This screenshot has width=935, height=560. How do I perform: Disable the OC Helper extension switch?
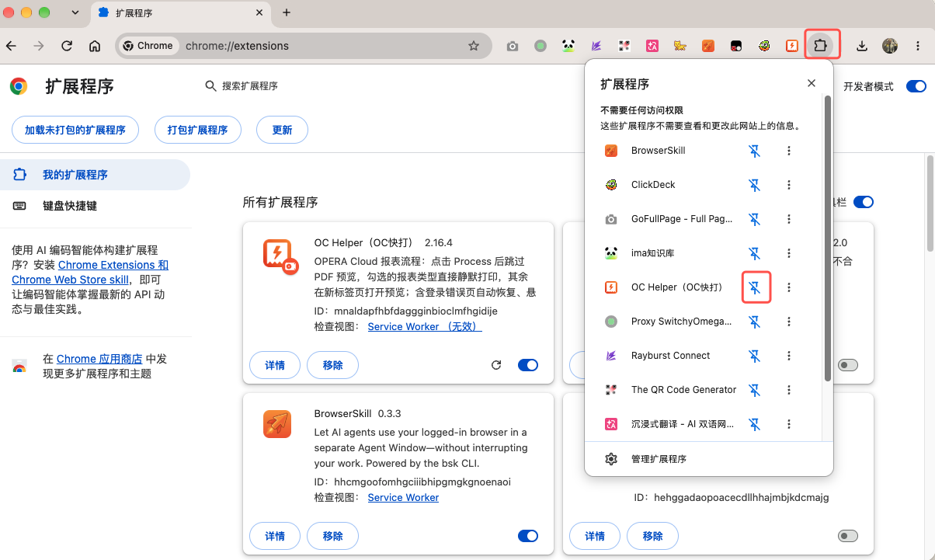point(528,365)
